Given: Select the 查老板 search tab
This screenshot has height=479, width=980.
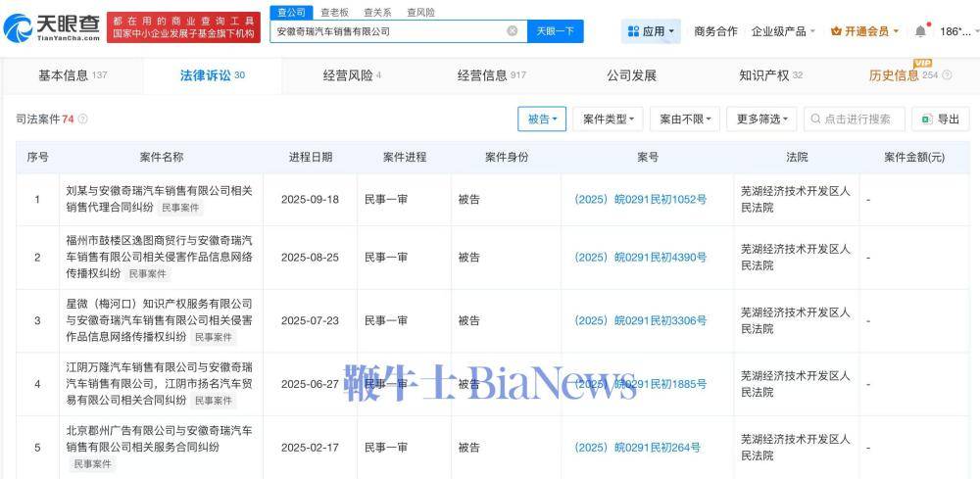Looking at the screenshot, I should tap(334, 12).
